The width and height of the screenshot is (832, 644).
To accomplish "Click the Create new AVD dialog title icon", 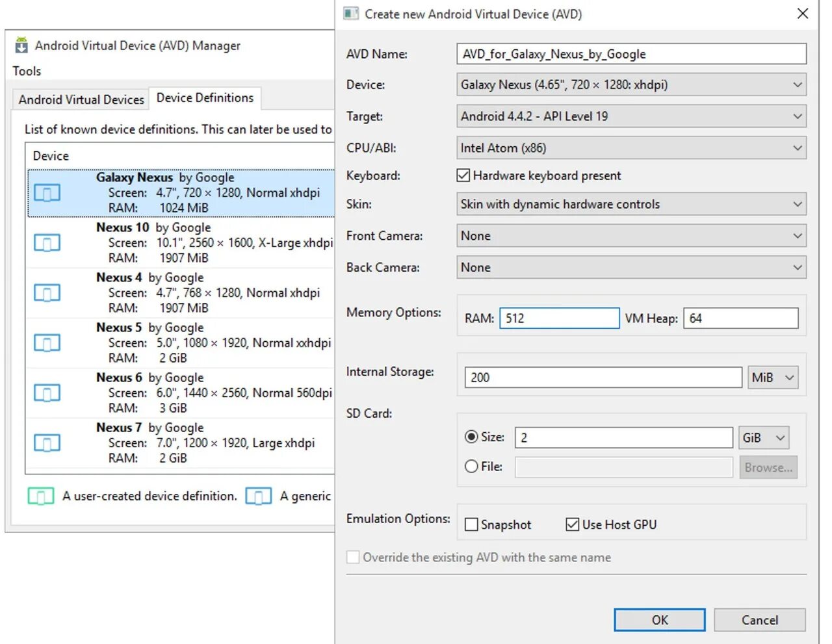I will (x=351, y=14).
